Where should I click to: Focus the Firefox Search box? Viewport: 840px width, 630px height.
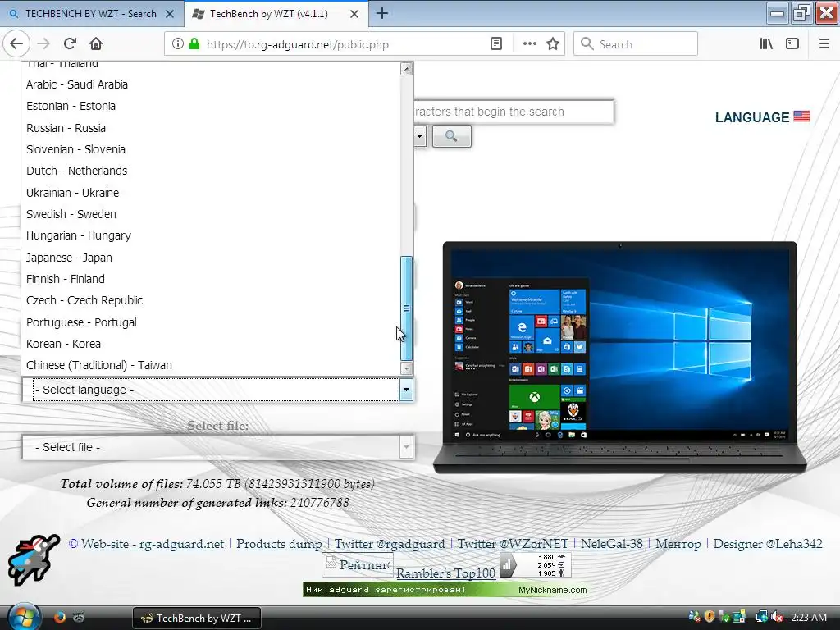pos(636,44)
